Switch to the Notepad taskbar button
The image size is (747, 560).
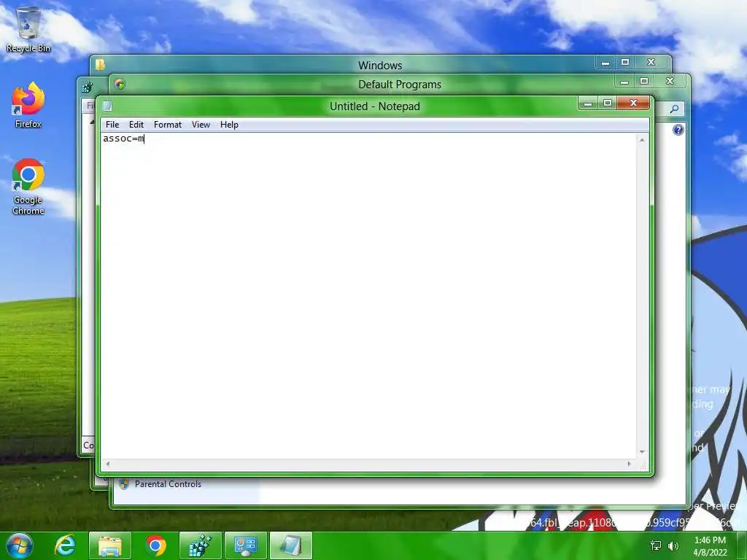click(x=290, y=545)
